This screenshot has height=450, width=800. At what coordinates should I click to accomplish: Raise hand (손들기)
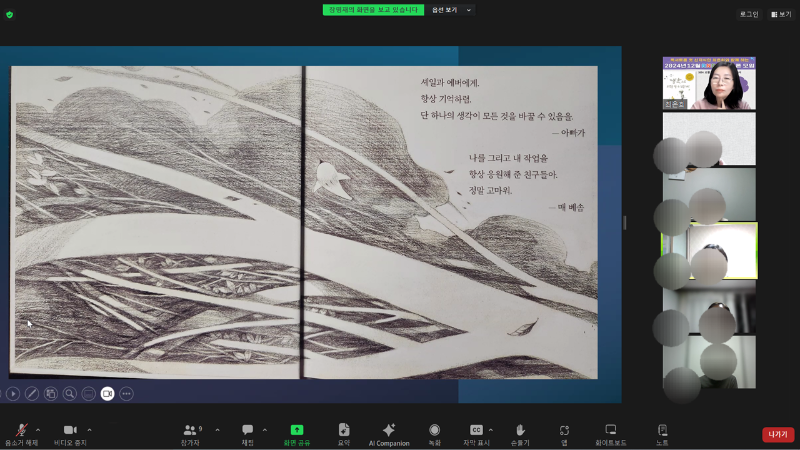pyautogui.click(x=520, y=435)
